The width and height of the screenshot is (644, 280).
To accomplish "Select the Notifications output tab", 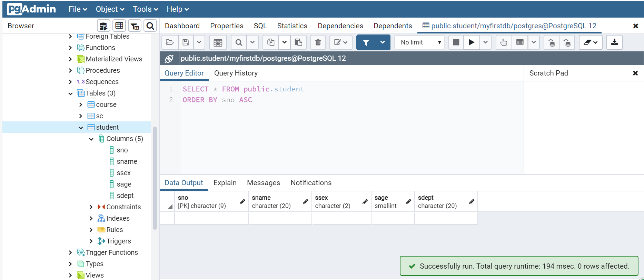I will tap(311, 183).
